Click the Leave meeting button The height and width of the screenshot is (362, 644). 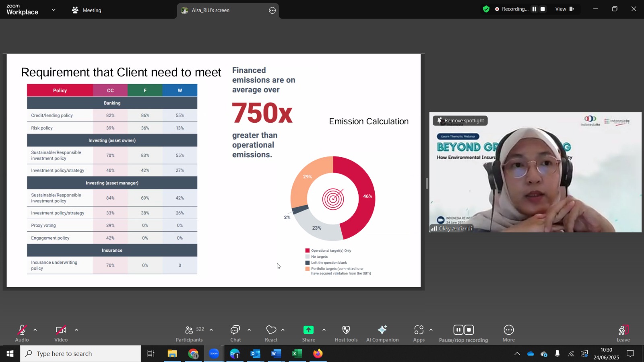[623, 333]
